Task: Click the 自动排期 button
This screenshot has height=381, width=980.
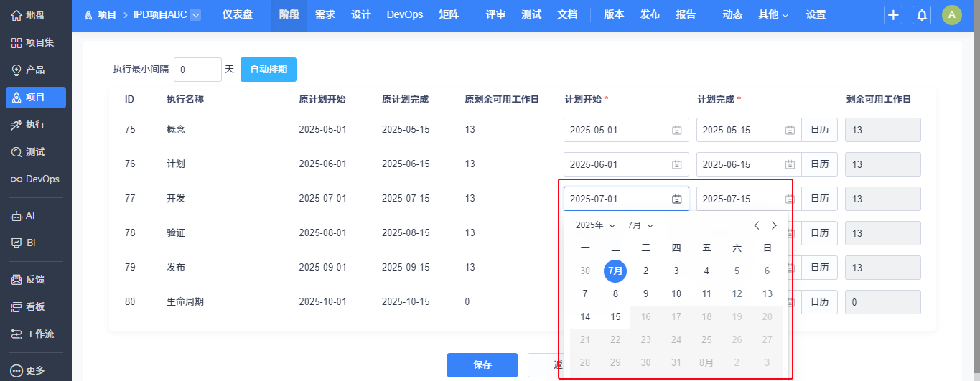Action: pos(269,70)
